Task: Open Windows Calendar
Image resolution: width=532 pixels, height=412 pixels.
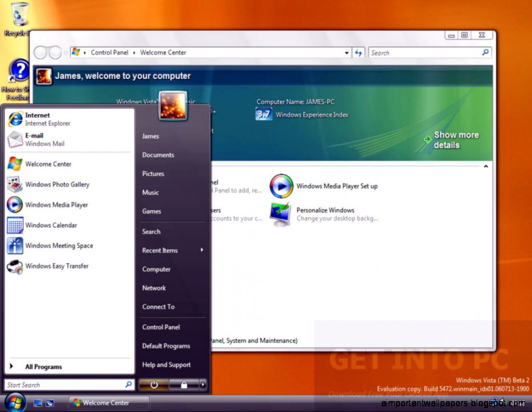Action: 50,225
